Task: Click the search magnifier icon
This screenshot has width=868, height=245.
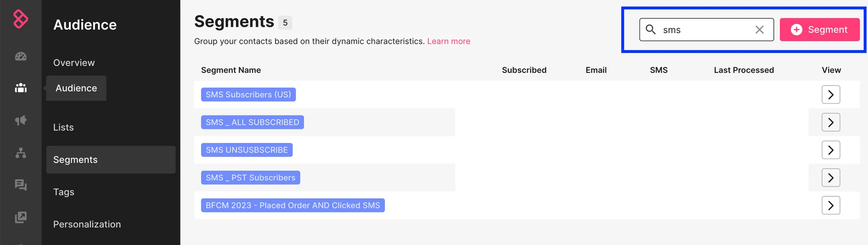Action: tap(651, 30)
